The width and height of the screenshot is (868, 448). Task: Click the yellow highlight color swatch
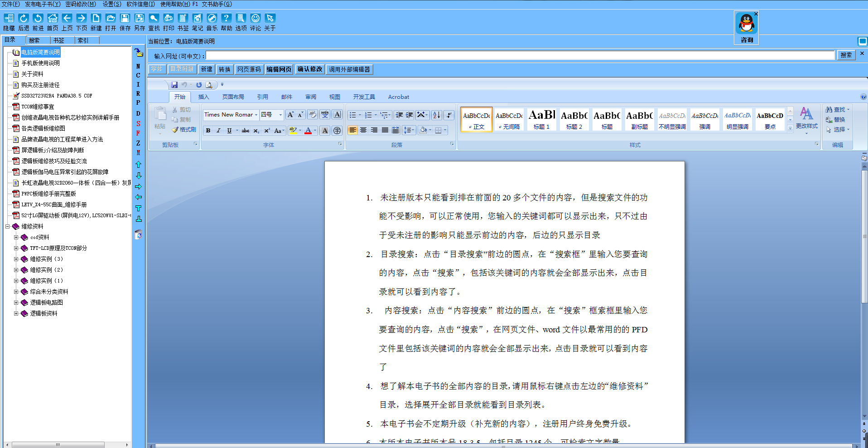pos(293,131)
